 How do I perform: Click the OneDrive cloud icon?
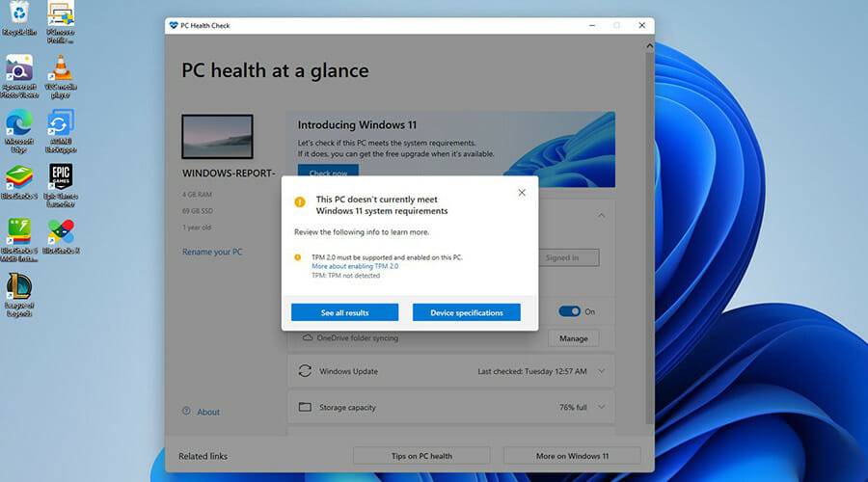(308, 337)
